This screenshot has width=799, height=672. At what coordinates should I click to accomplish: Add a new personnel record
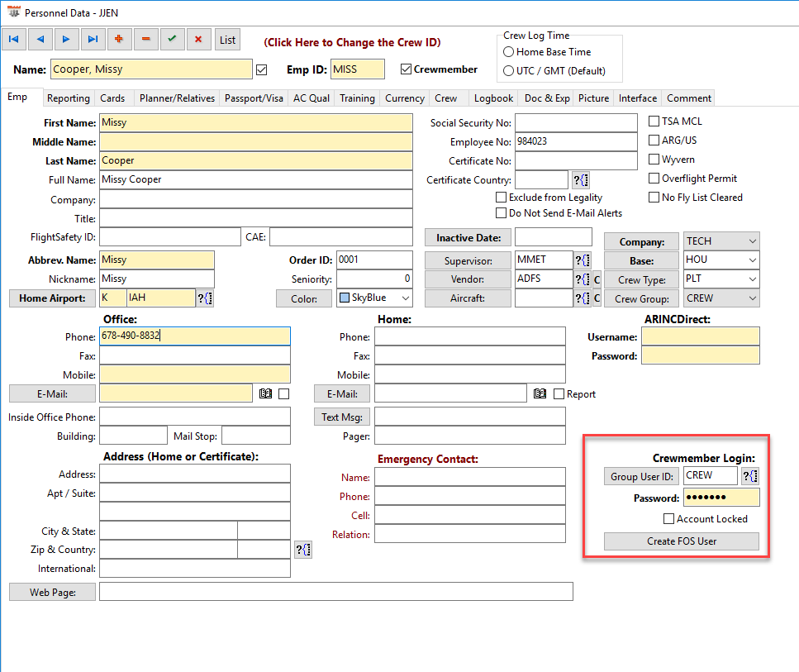[119, 39]
